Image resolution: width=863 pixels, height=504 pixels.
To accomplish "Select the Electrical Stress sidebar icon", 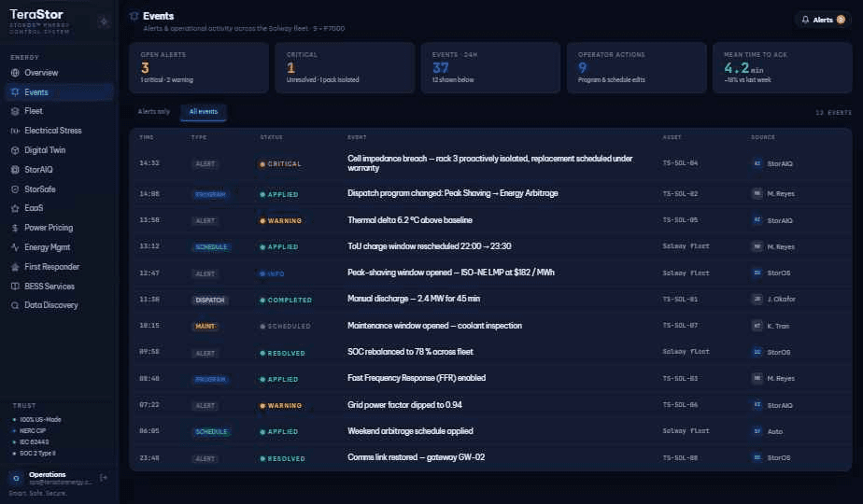I will tap(15, 131).
